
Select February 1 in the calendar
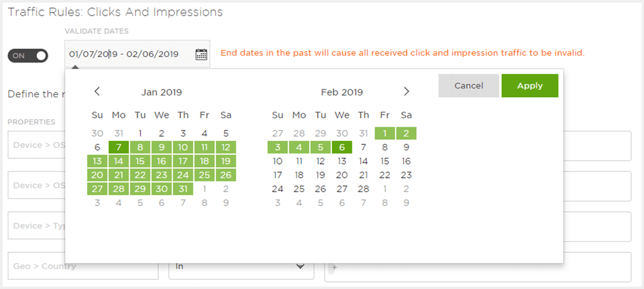(x=385, y=134)
